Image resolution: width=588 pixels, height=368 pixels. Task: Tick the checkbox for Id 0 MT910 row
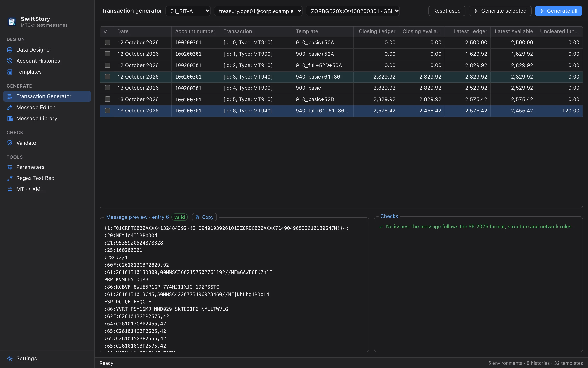(107, 42)
